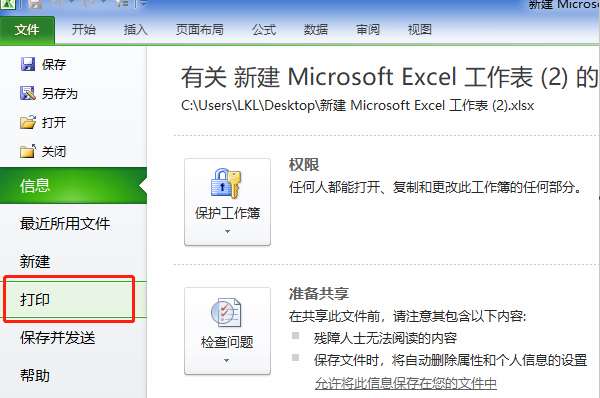Open the 页面布局 ribbon tab

(200, 29)
